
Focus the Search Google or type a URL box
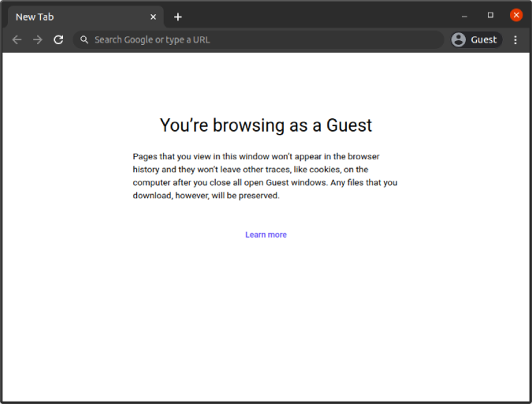pyautogui.click(x=259, y=39)
